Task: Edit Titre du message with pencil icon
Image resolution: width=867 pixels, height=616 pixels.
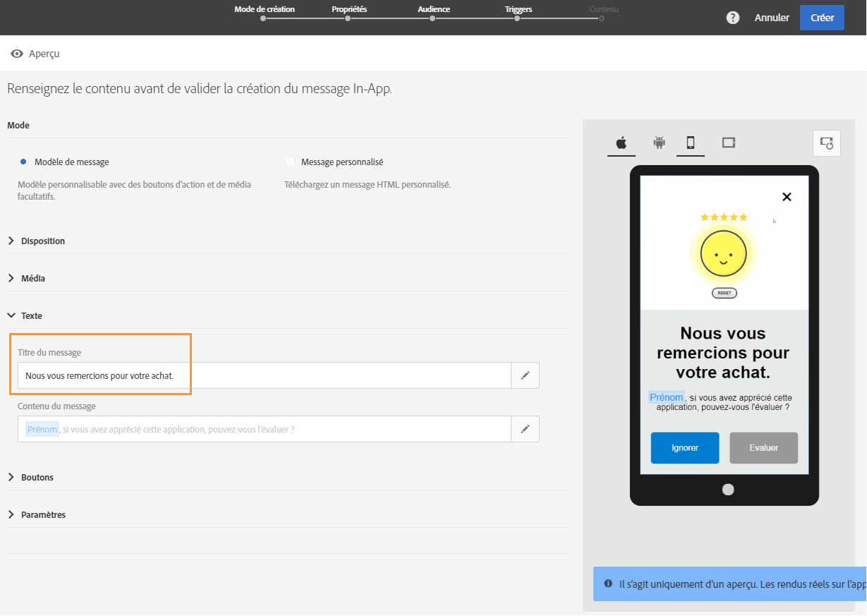Action: pyautogui.click(x=525, y=375)
